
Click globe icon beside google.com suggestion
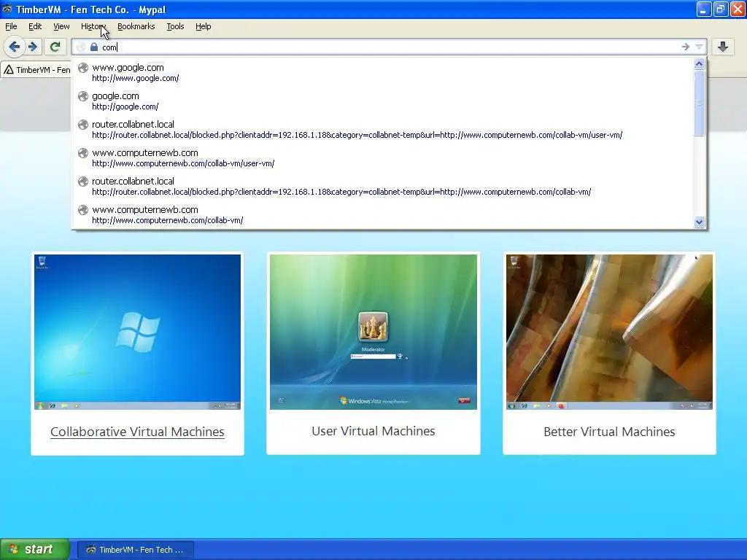point(83,96)
